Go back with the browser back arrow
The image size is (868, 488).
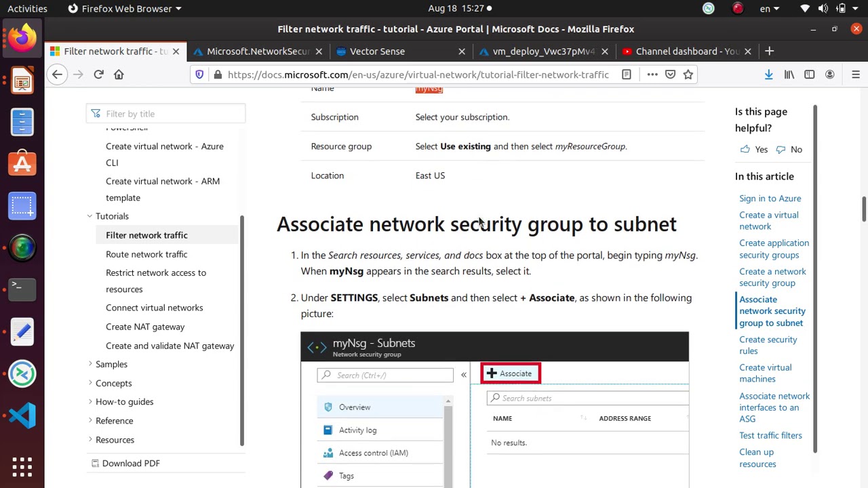pos(57,75)
